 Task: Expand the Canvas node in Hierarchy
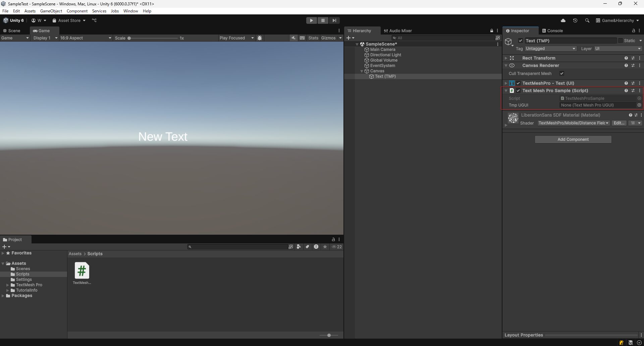[362, 71]
